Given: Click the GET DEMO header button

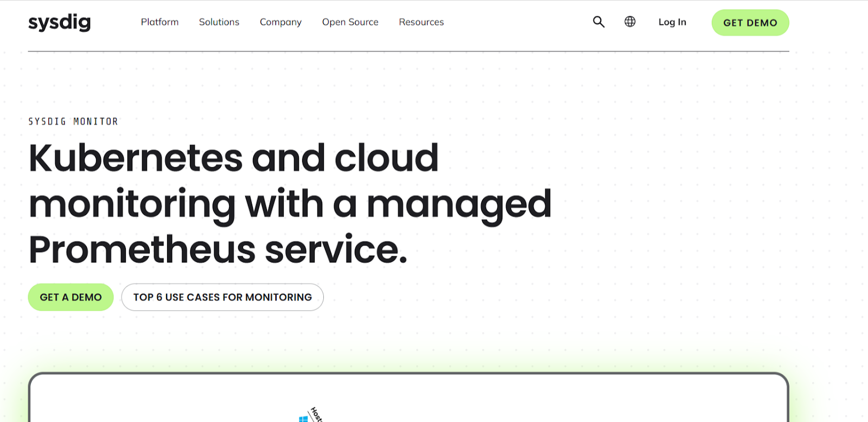Looking at the screenshot, I should pyautogui.click(x=750, y=23).
